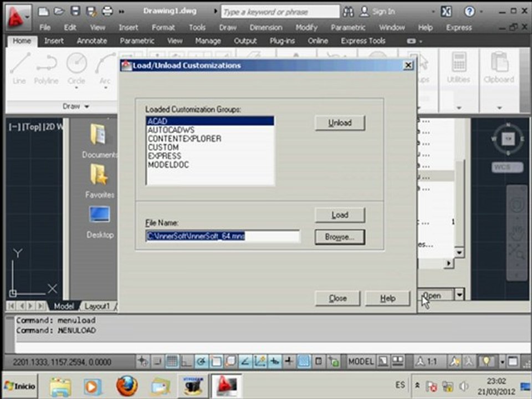Select EXPRESS in Loaded Customization Groups
The height and width of the screenshot is (399, 532).
point(211,156)
